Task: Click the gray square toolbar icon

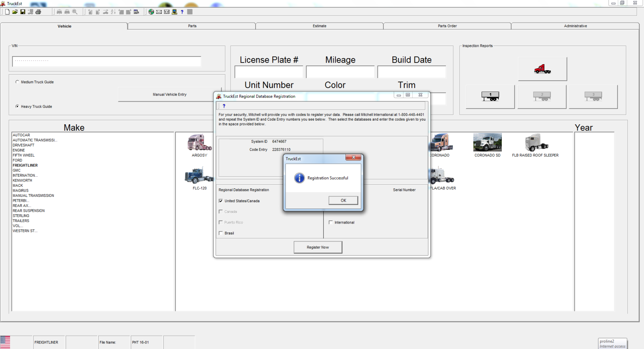Action: point(190,12)
